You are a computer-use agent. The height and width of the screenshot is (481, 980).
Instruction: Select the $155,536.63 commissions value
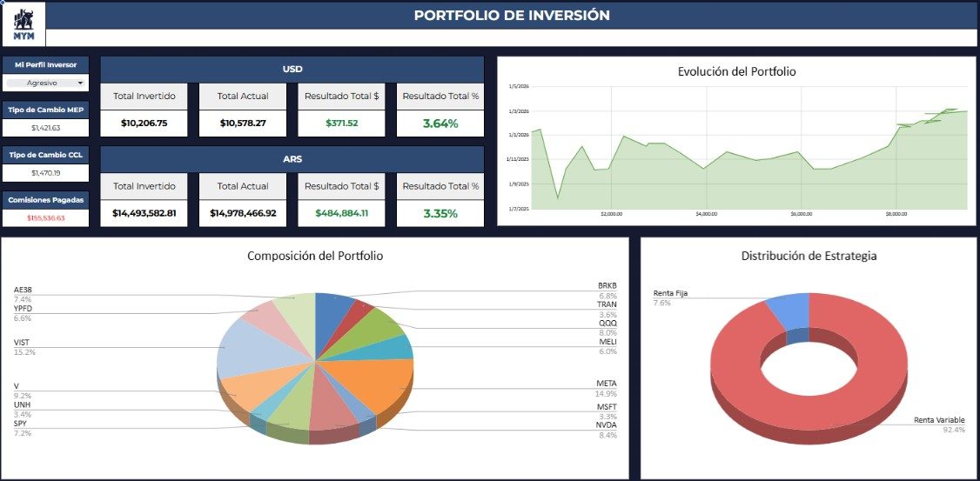(x=45, y=218)
